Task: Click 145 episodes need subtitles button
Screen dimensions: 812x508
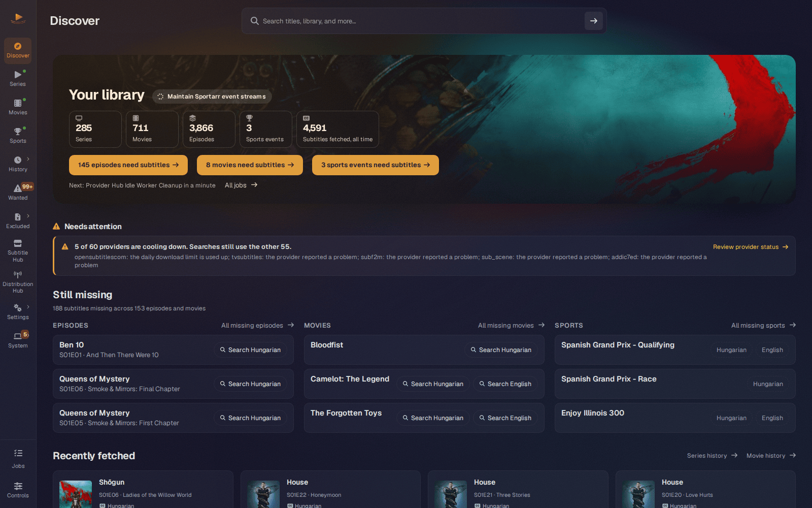Action: tap(128, 165)
